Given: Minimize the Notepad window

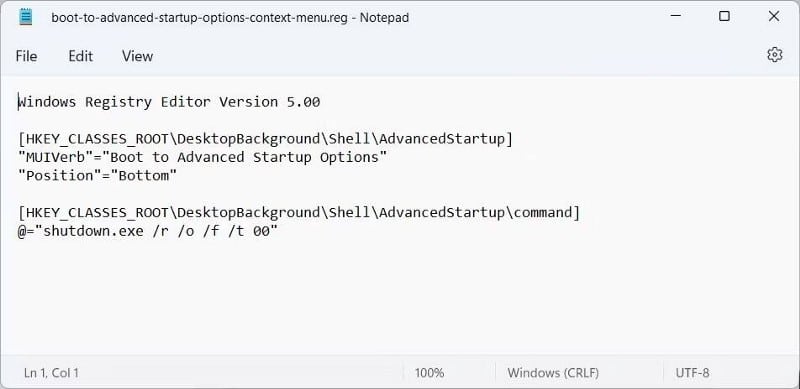Looking at the screenshot, I should click(676, 17).
